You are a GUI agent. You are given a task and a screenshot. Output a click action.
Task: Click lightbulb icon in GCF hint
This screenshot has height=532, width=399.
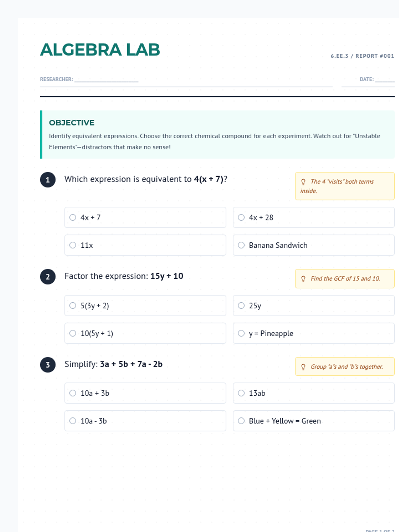point(303,279)
